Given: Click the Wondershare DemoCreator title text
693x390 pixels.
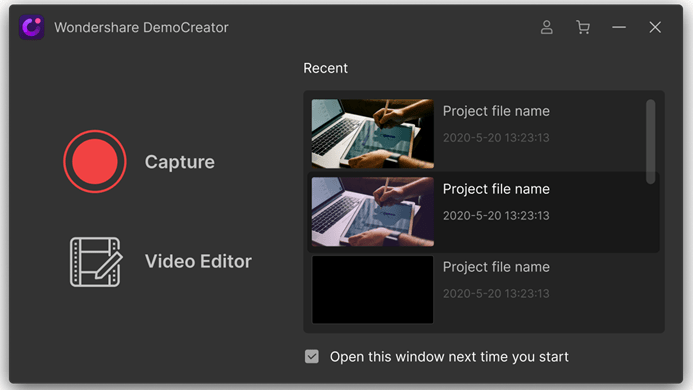Looking at the screenshot, I should pyautogui.click(x=141, y=27).
